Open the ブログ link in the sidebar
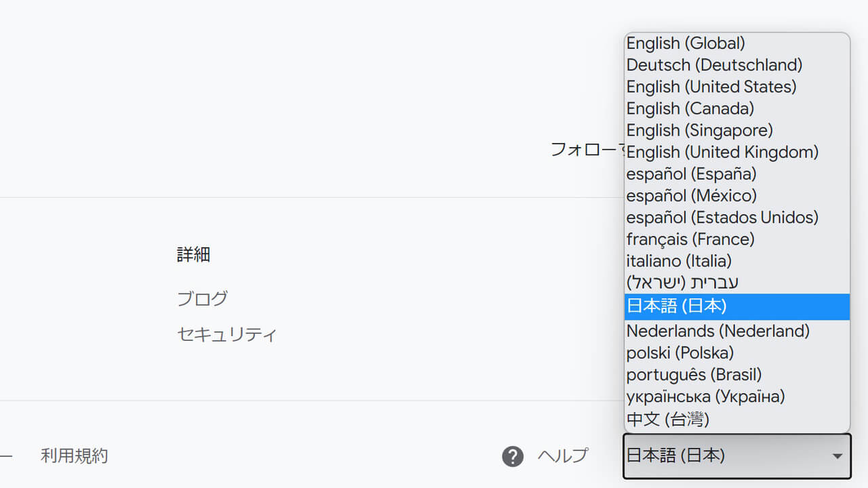Viewport: 868px width, 488px height. coord(201,298)
